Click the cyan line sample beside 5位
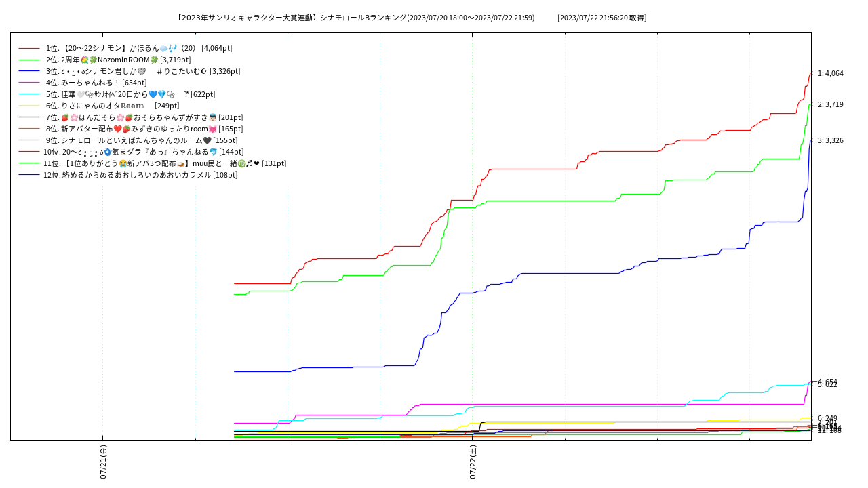The height and width of the screenshot is (488, 868). [x=29, y=95]
